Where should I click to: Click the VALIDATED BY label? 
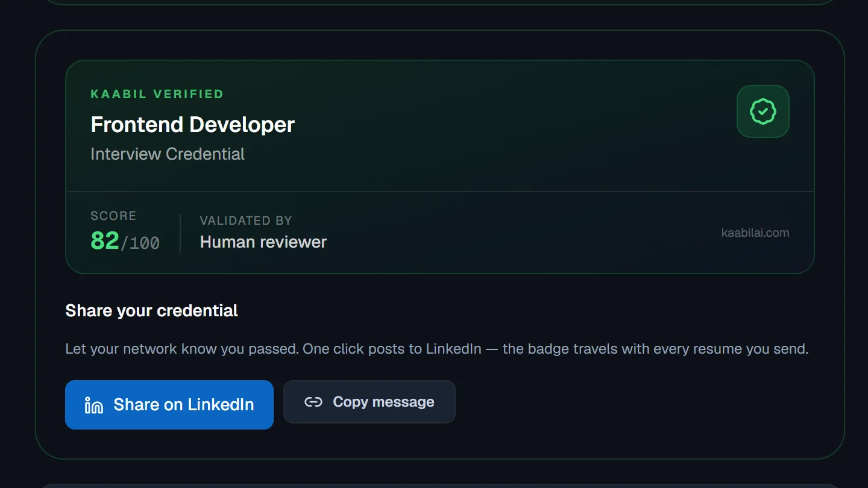click(x=246, y=221)
